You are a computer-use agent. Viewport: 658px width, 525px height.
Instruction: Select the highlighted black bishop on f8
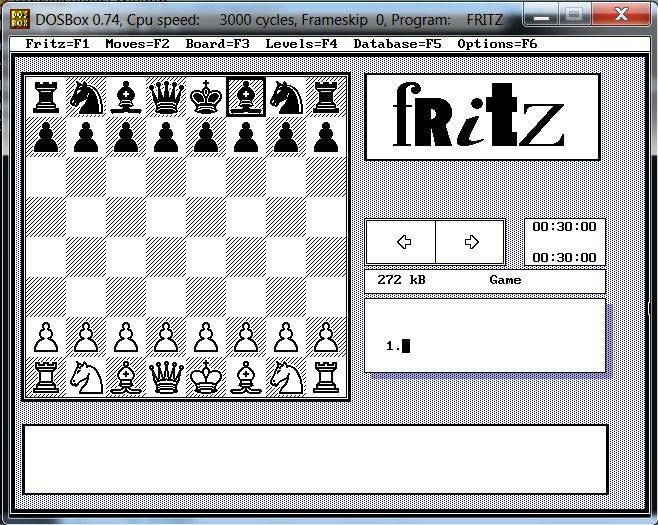[x=246, y=97]
